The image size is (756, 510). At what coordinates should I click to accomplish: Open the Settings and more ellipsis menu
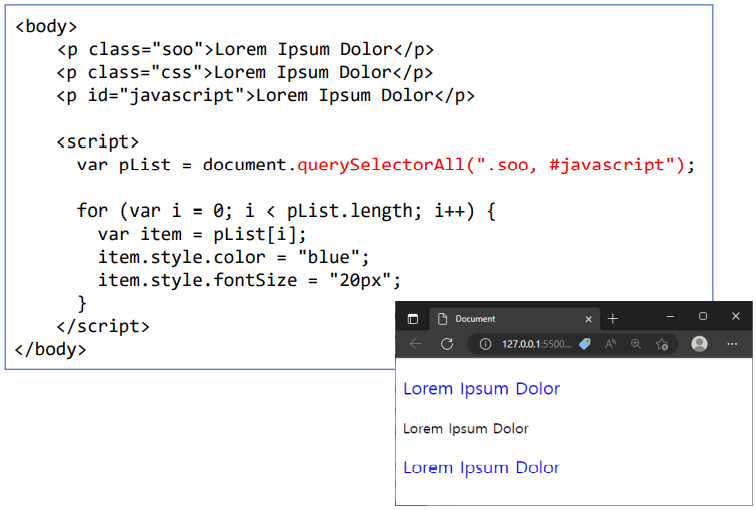(732, 344)
